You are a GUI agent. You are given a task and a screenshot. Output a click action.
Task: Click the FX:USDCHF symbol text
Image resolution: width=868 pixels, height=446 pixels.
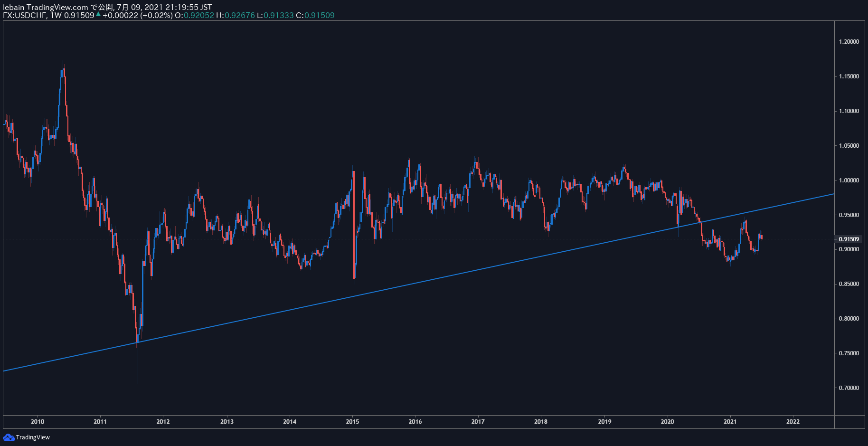pos(25,15)
